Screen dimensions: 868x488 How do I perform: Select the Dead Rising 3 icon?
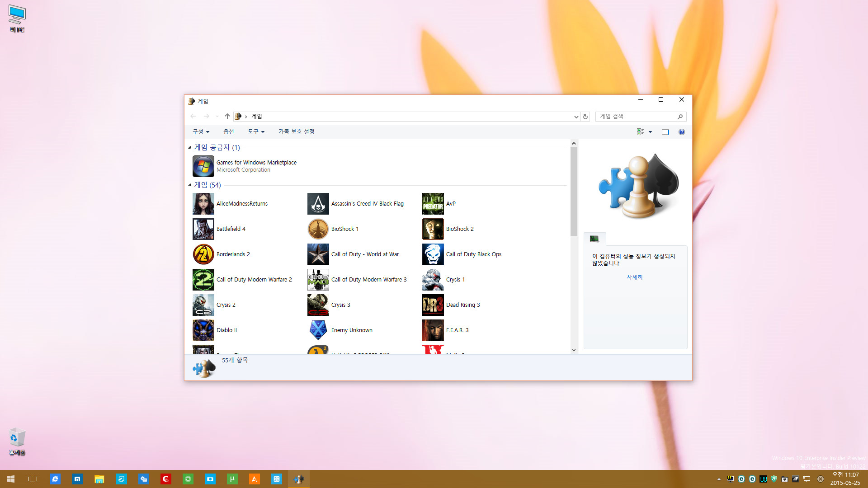tap(433, 305)
